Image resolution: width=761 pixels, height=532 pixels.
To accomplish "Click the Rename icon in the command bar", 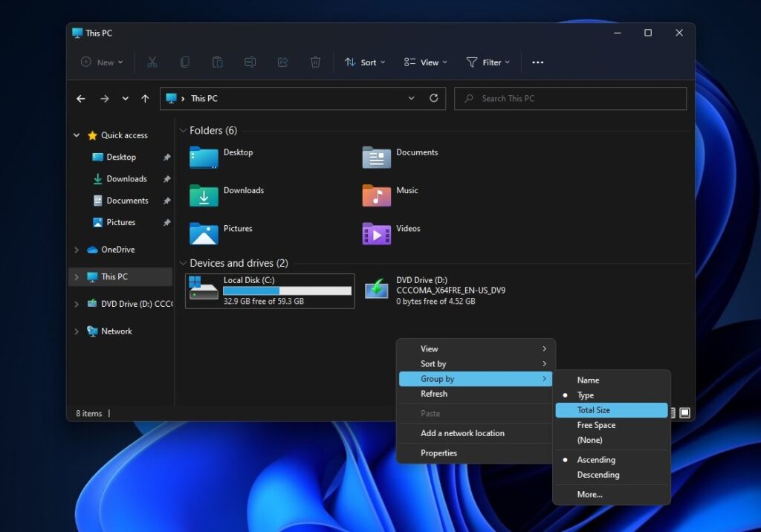I will click(x=250, y=62).
